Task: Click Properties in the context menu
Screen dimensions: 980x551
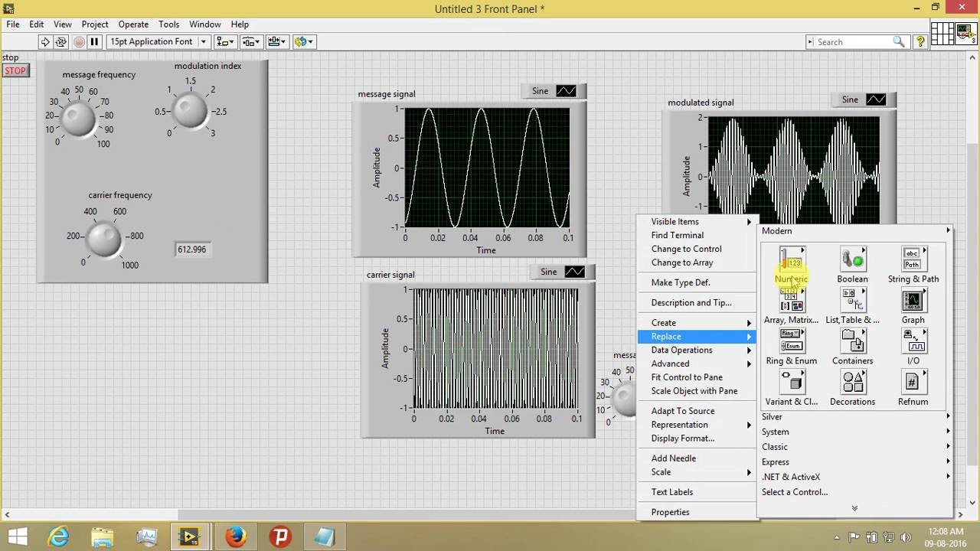Action: (670, 512)
